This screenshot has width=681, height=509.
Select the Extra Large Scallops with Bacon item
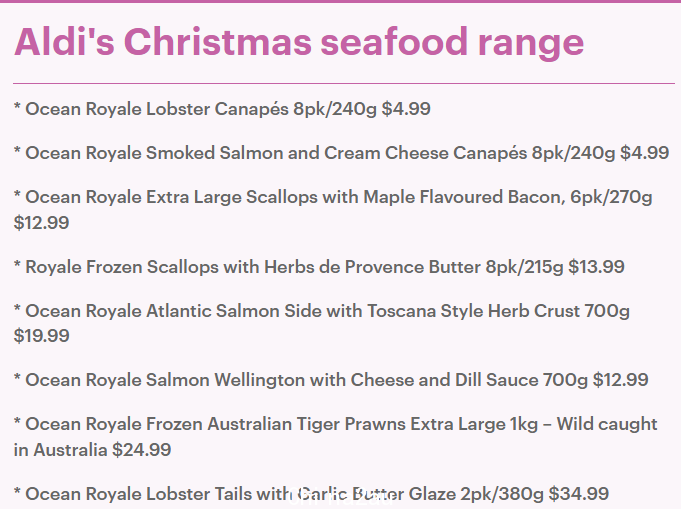coord(333,210)
